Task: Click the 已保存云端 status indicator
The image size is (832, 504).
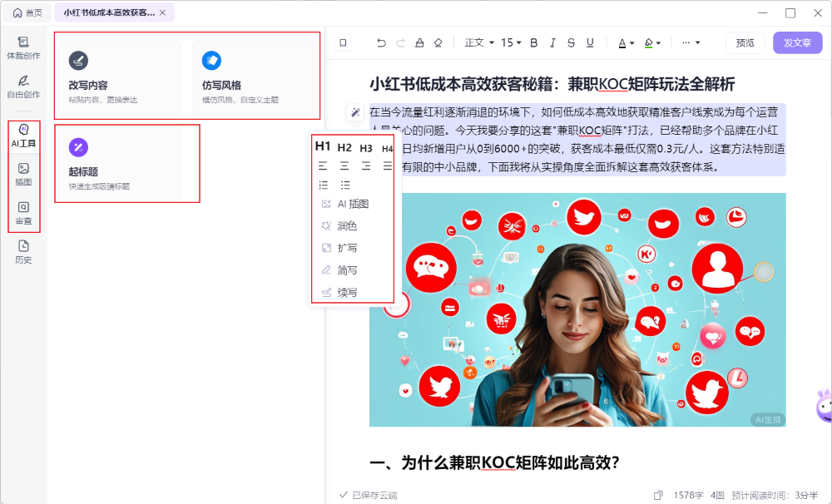Action: (x=368, y=495)
